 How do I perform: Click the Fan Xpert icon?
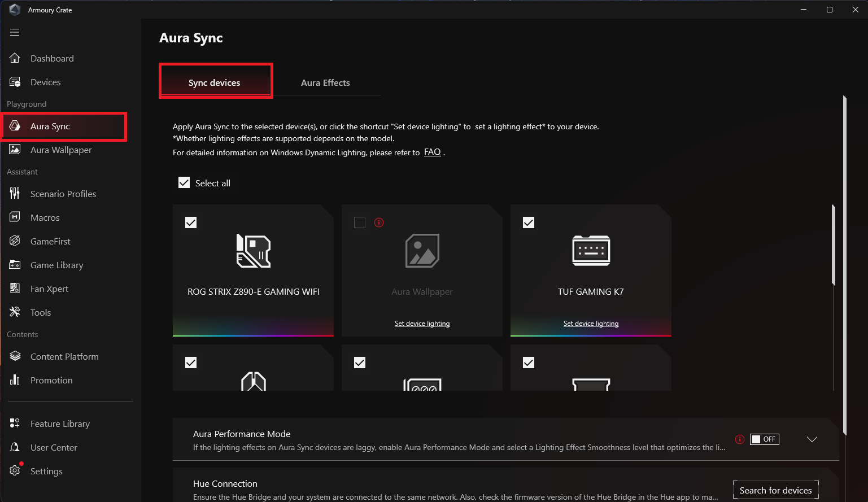15,289
